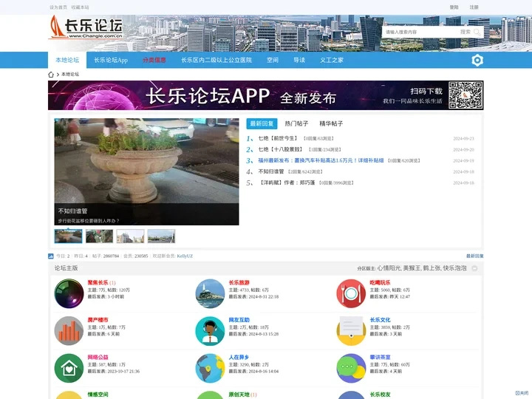Click 登陆 link at top right

tap(454, 7)
